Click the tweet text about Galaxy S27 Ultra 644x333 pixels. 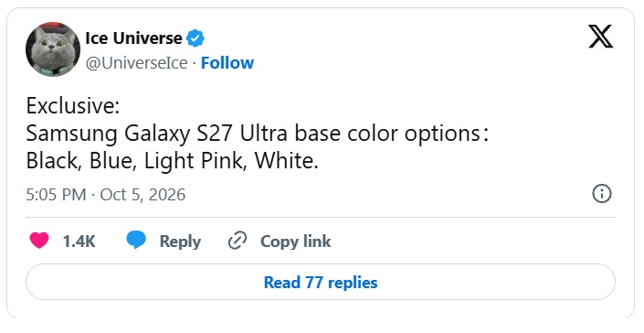pyautogui.click(x=257, y=134)
